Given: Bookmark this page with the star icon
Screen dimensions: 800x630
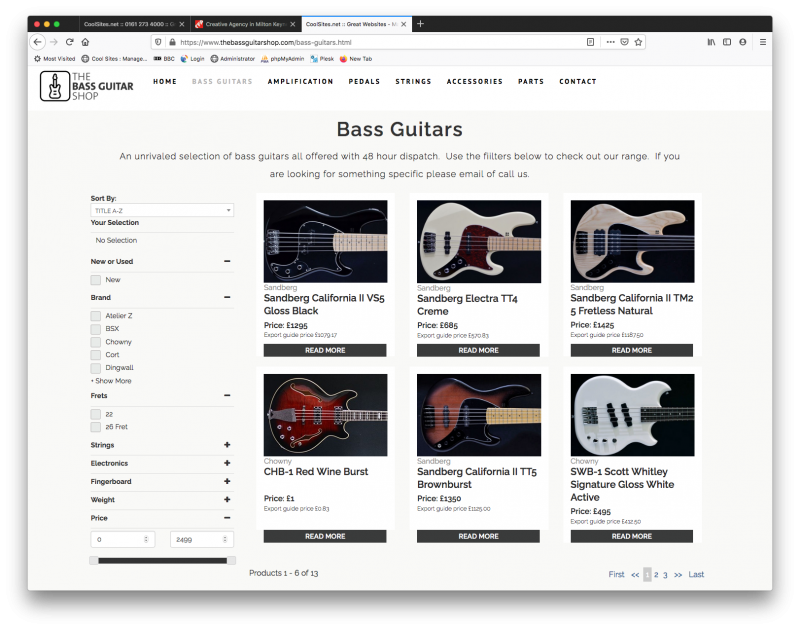Looking at the screenshot, I should (638, 42).
